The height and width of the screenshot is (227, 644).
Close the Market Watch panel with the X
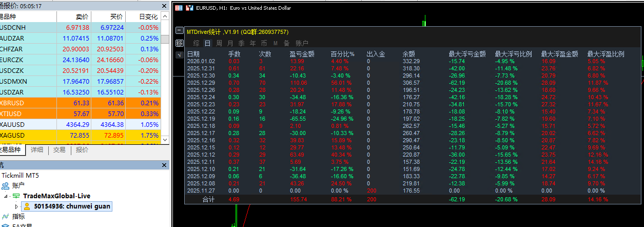(164, 6)
